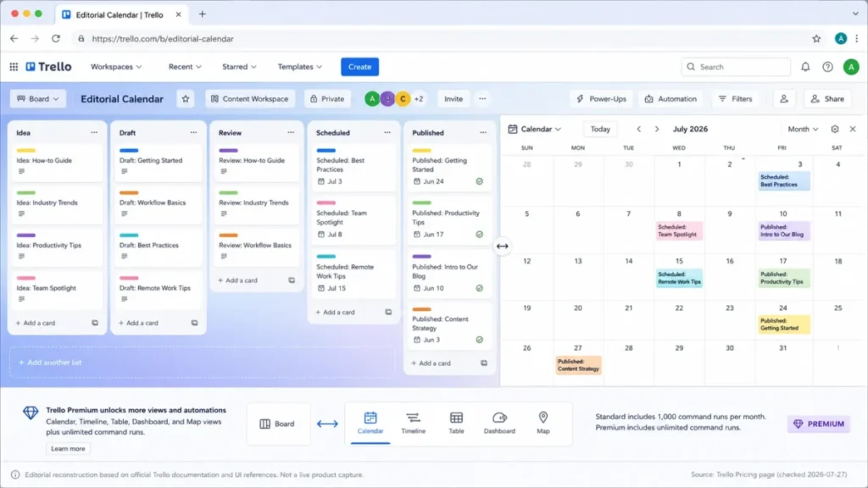
Task: Open Content Workspace button
Action: pos(250,98)
